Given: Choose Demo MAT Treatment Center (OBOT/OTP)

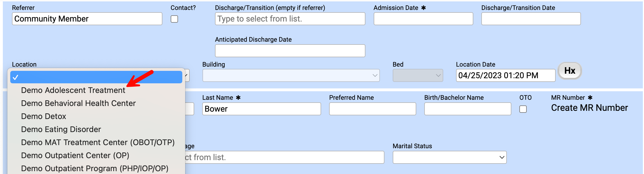Looking at the screenshot, I should (98, 143).
